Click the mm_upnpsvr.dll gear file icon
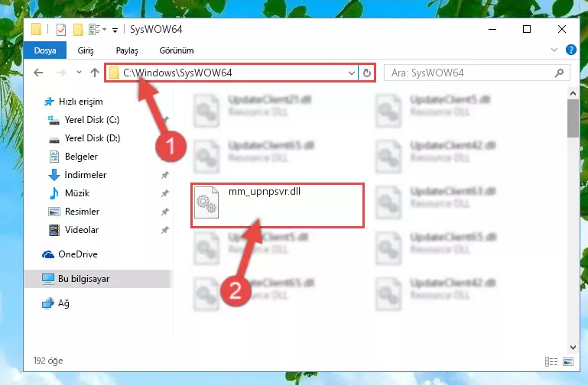 coord(206,202)
